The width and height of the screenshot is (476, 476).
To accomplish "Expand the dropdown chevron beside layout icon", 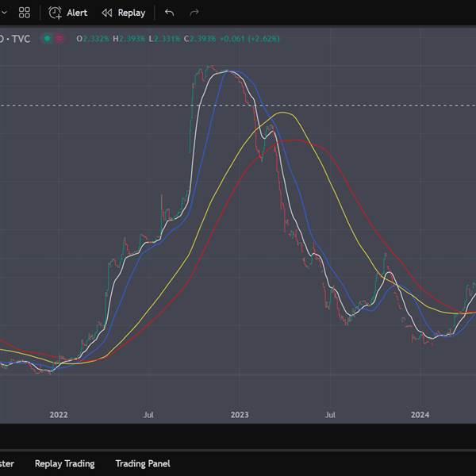I will (x=5, y=13).
